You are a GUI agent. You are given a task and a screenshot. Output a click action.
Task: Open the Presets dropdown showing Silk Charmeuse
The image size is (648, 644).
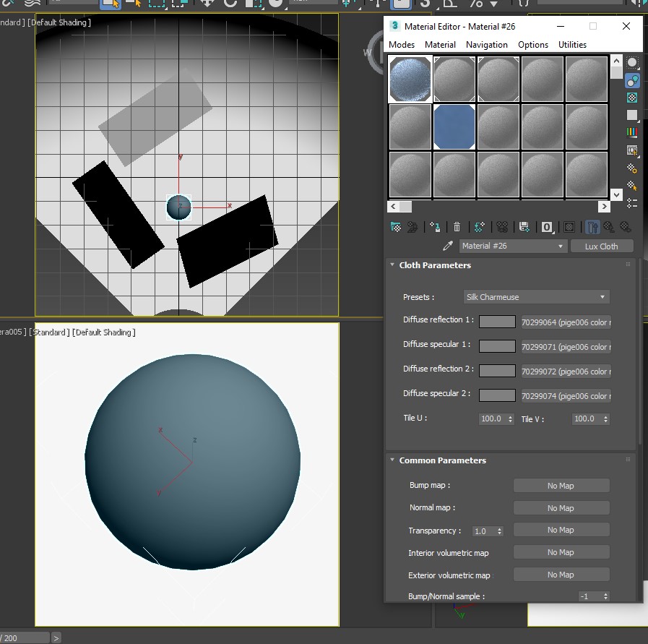pos(536,297)
